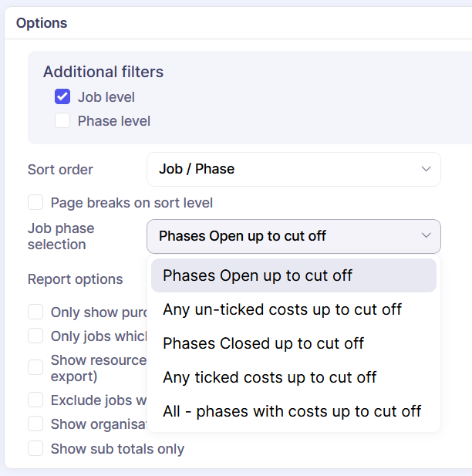This screenshot has width=472, height=476.
Task: Toggle the Show resource export checkbox
Action: (x=35, y=367)
